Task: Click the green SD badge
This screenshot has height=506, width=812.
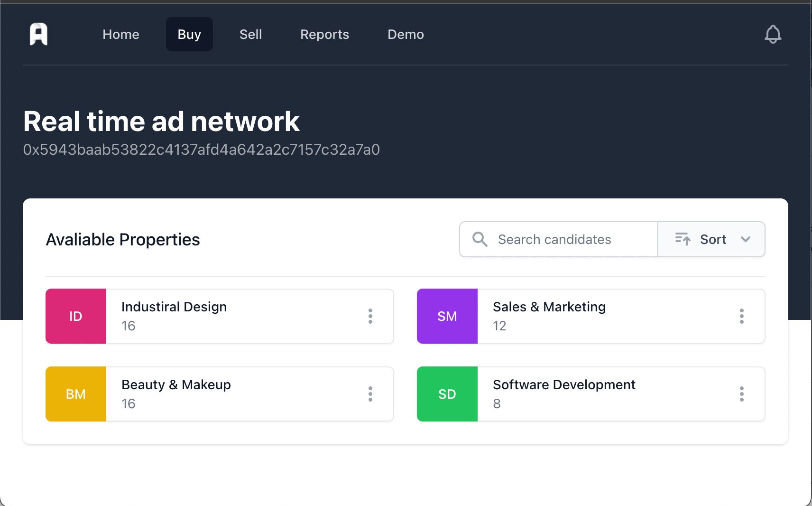Action: point(447,394)
